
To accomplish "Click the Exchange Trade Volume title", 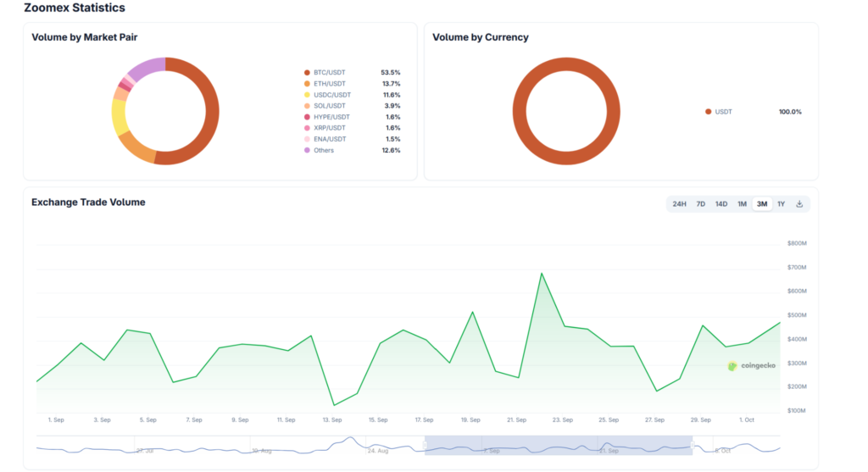I will 88,202.
